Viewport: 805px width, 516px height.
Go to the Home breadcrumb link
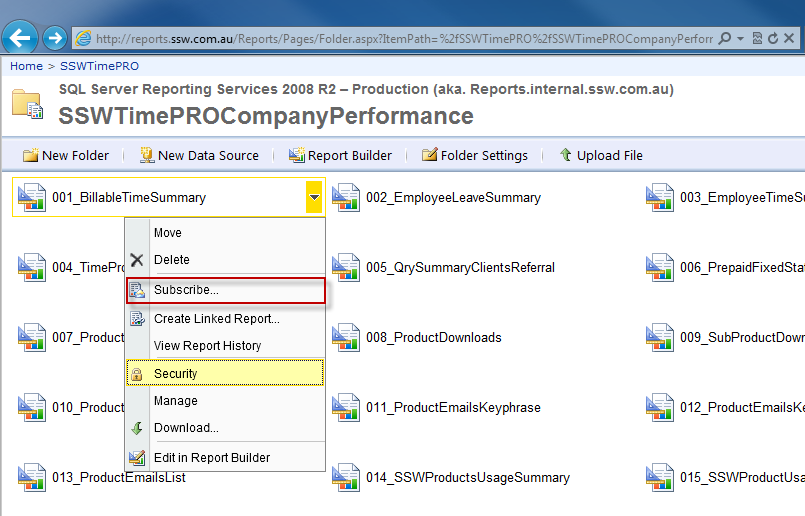tap(26, 66)
